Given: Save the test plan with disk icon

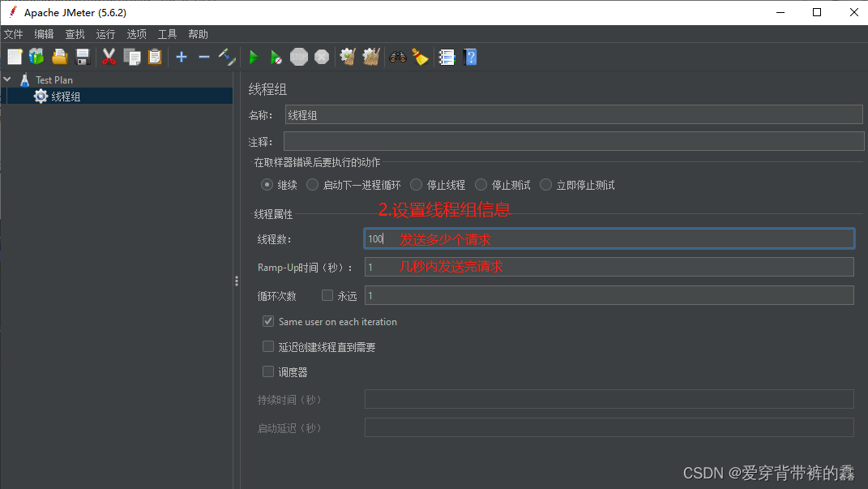Looking at the screenshot, I should pos(83,57).
